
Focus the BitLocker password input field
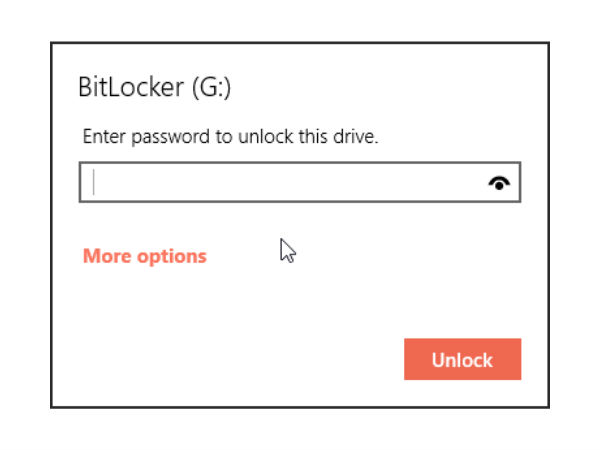point(300,182)
